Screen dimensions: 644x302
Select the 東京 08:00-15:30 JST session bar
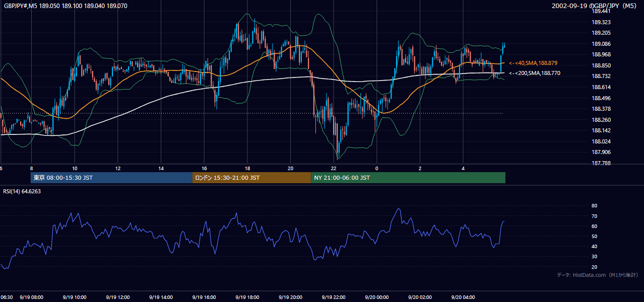pyautogui.click(x=111, y=178)
